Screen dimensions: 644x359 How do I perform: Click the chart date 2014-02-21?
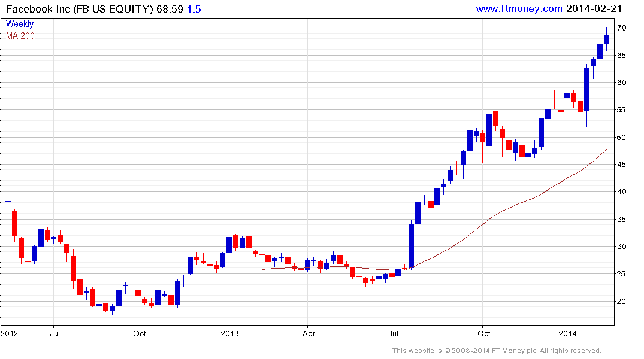pos(594,8)
